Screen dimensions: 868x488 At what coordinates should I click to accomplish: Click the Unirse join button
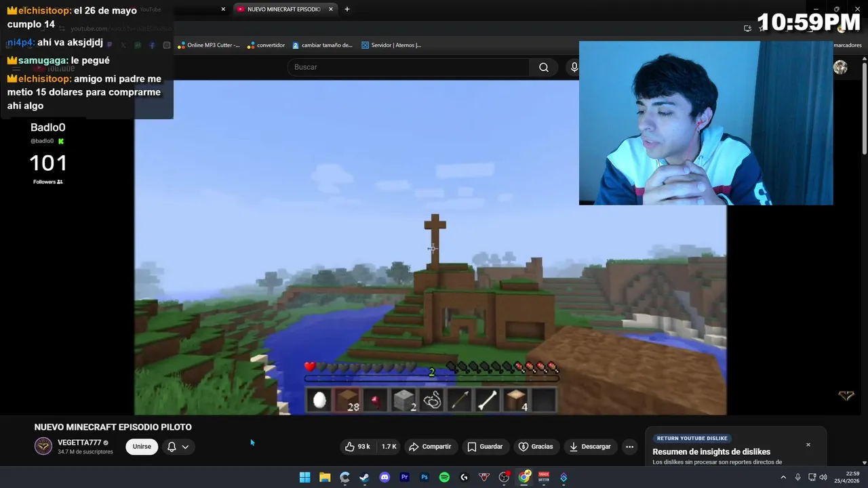coord(142,447)
